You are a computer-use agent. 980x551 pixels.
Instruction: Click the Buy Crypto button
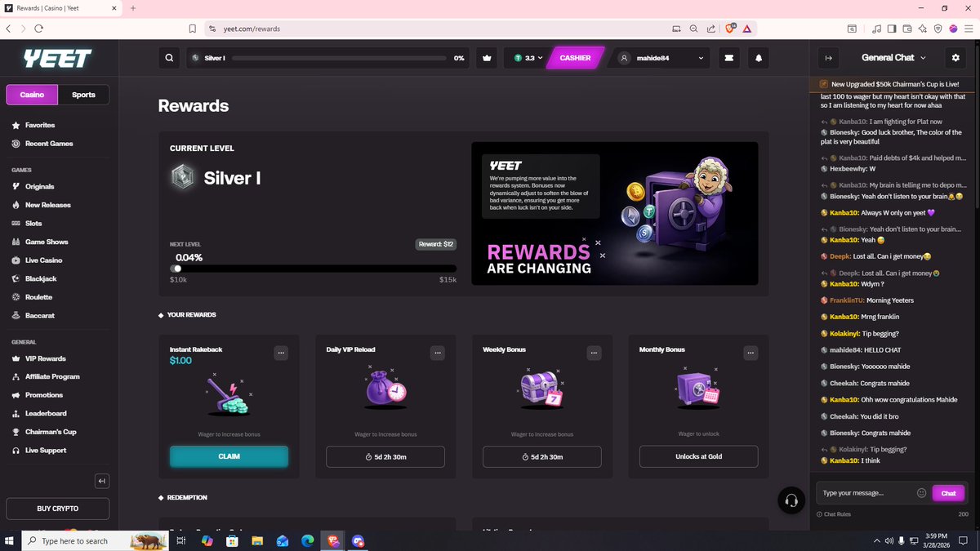pyautogui.click(x=57, y=509)
